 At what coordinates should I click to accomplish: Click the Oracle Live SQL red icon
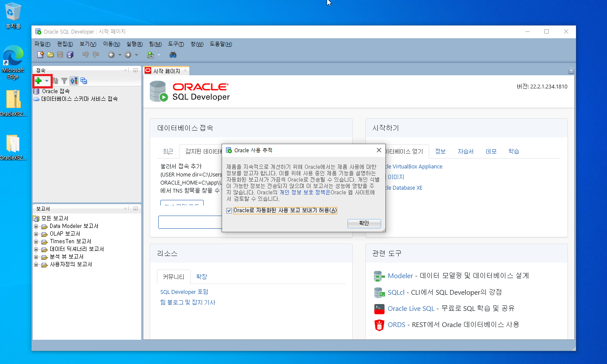379,308
